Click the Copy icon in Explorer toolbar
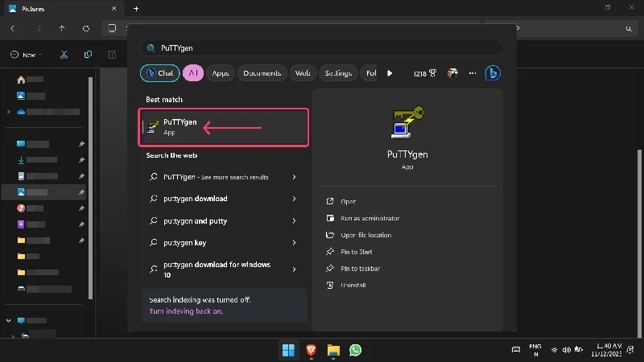644x362 pixels. 88,55
